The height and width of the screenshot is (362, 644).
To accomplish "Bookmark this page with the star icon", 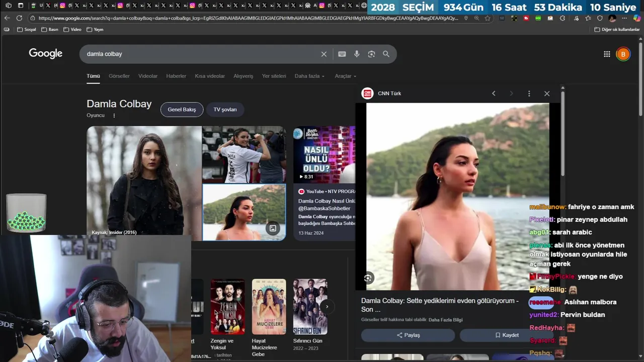I will tap(488, 18).
